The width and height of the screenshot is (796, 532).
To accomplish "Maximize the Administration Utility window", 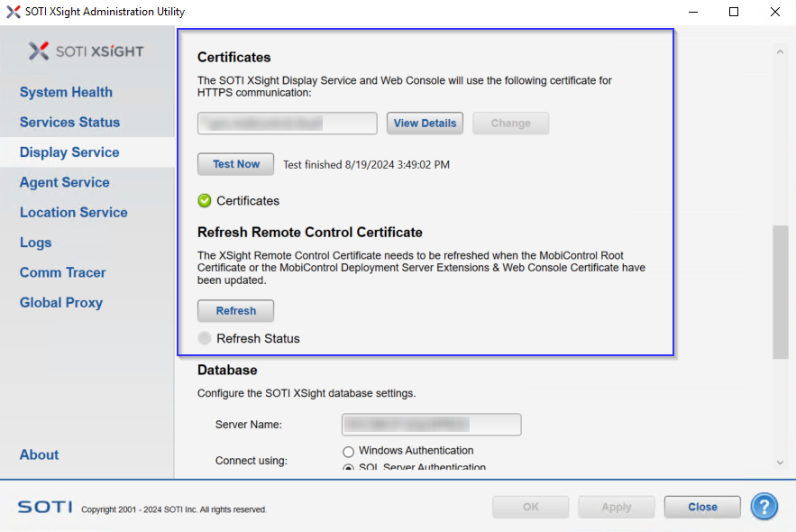I will (x=734, y=12).
